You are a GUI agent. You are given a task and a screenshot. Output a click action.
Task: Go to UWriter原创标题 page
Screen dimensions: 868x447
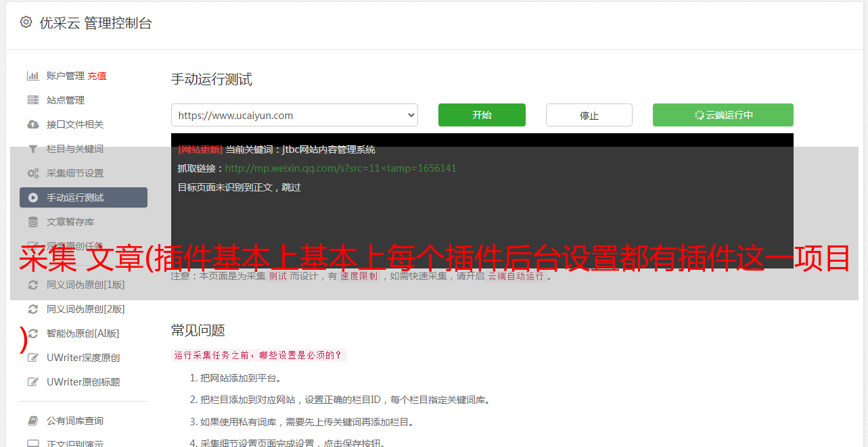point(83,382)
